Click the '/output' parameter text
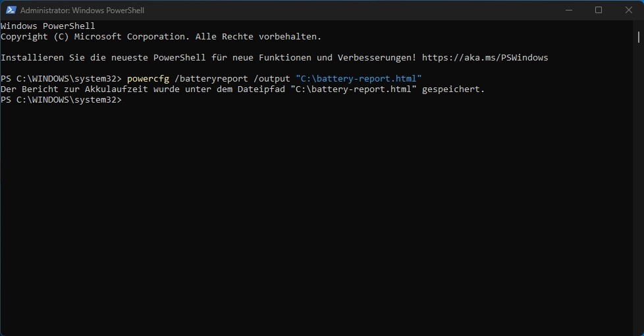 pyautogui.click(x=271, y=79)
